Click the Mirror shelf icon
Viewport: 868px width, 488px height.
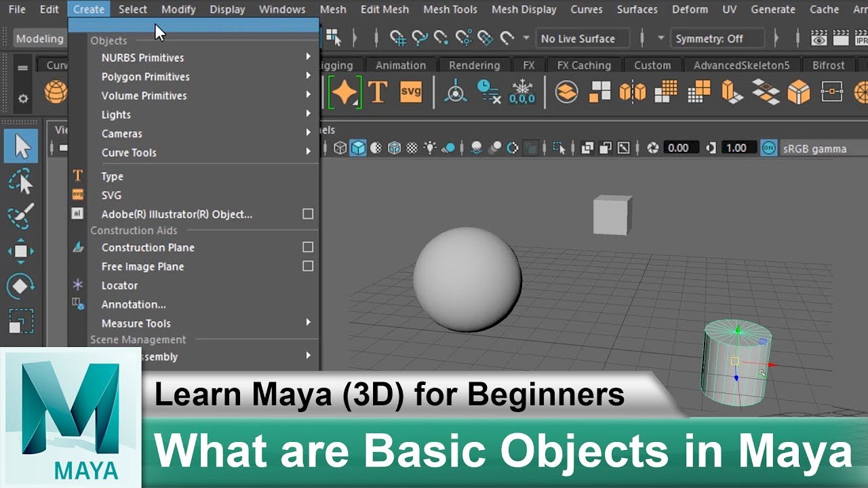tap(632, 91)
